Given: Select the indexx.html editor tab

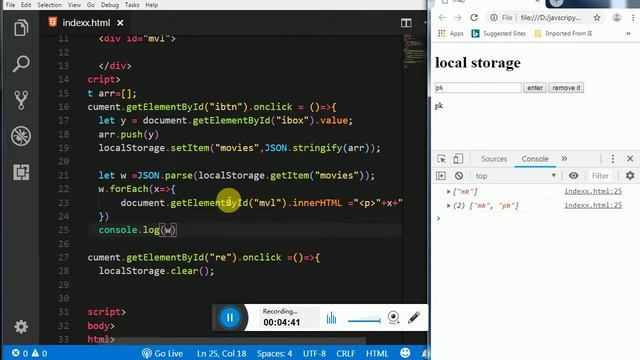Looking at the screenshot, I should coord(86,23).
